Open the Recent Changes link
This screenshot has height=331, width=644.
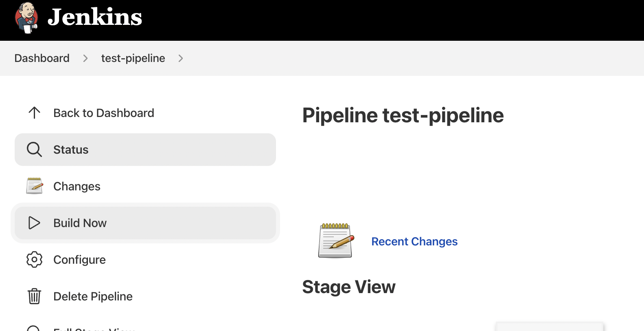(x=414, y=241)
